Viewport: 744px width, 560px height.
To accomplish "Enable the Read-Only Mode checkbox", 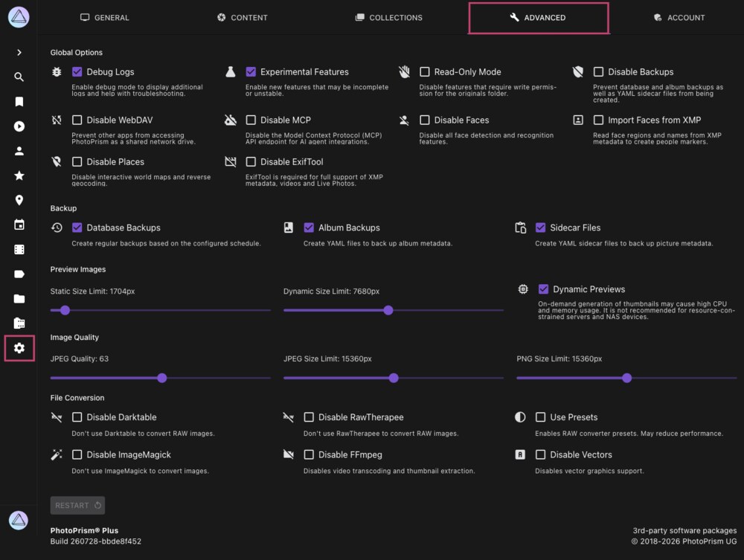I will click(425, 71).
